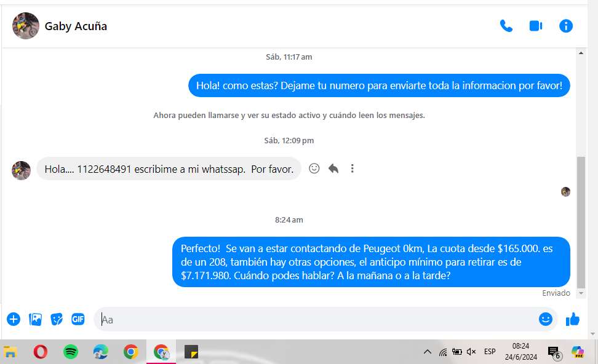Viewport: 598px width, 364px height.
Task: Open emoji picker in message field
Action: pos(545,319)
